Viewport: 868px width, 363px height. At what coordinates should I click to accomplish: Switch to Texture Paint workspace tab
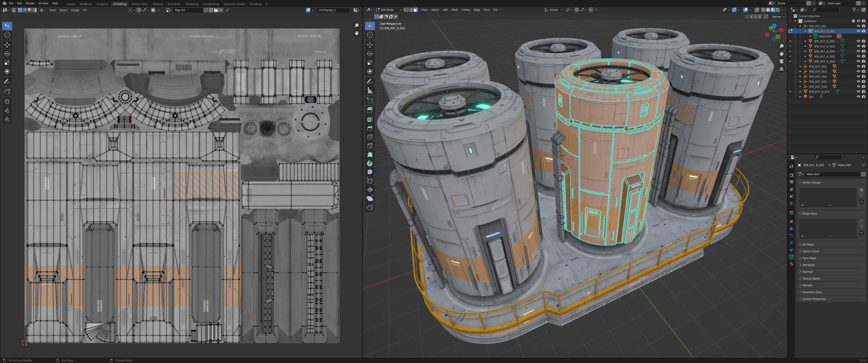click(x=139, y=4)
